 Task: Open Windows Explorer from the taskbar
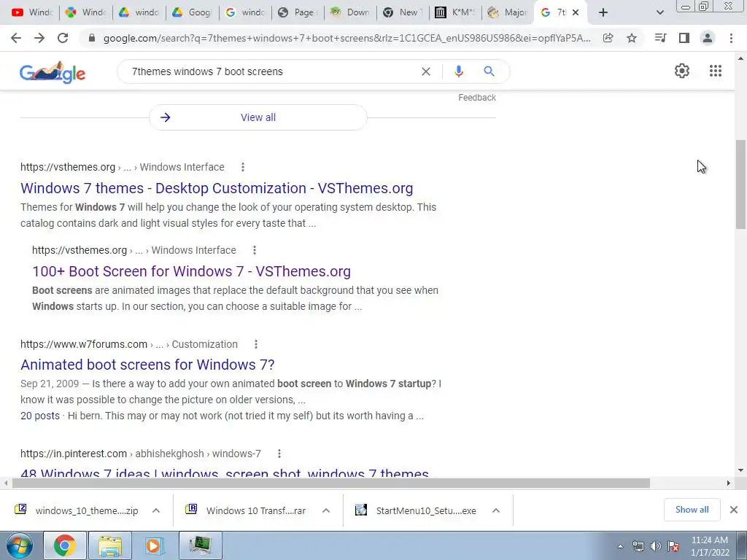110,545
